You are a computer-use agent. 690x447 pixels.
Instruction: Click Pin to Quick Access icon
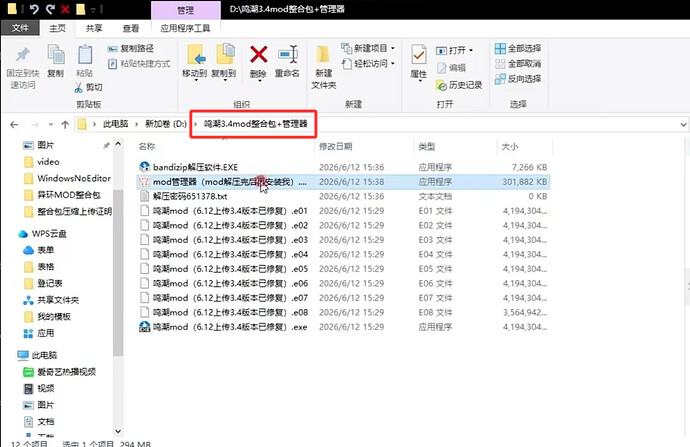[x=22, y=55]
